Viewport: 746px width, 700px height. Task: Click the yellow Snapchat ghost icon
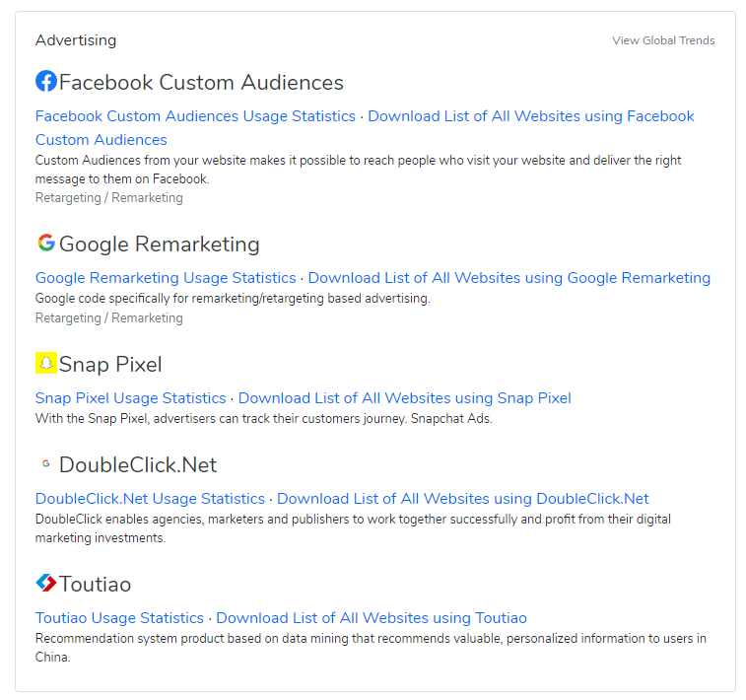(x=45, y=364)
